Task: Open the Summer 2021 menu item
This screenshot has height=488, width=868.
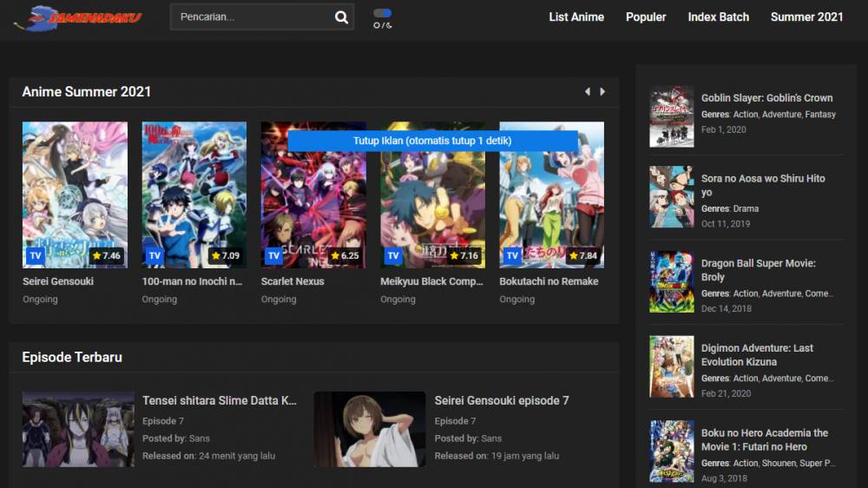Action: coord(806,17)
